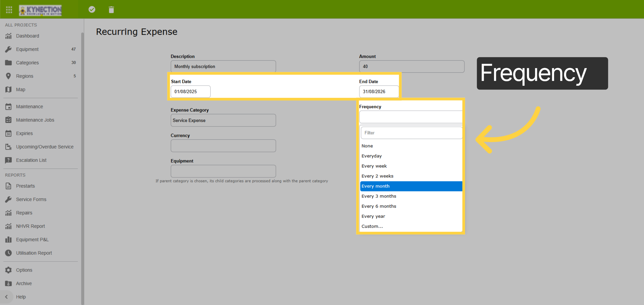Click the Filter search field
The image size is (644, 305).
click(x=412, y=133)
